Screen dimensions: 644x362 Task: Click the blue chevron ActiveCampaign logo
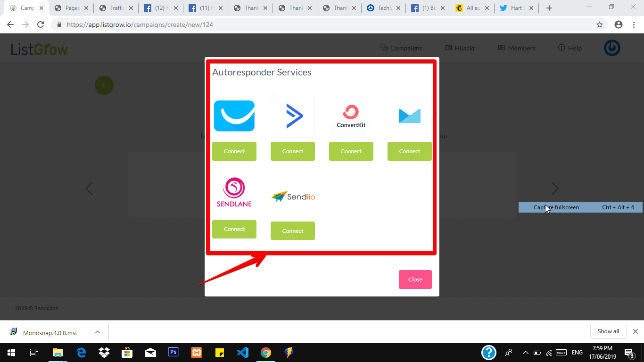click(x=293, y=116)
